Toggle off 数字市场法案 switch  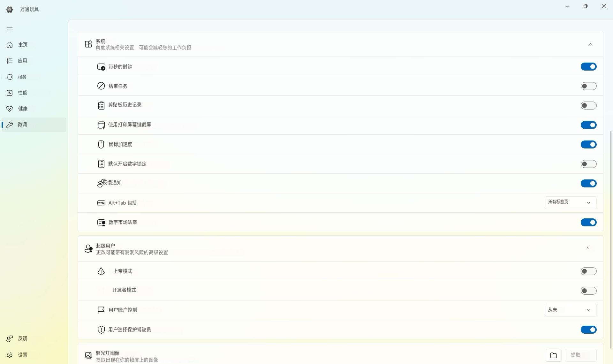point(588,222)
